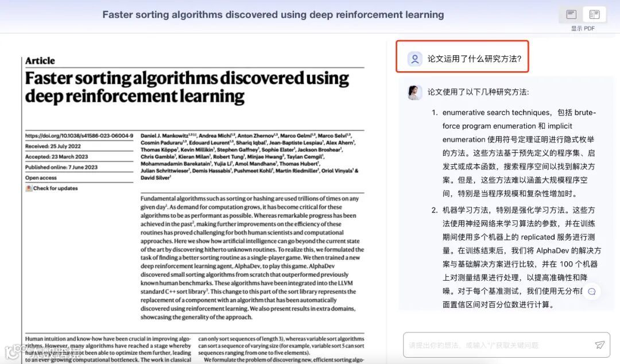Click author name Oriol Vinyals

tap(338, 171)
